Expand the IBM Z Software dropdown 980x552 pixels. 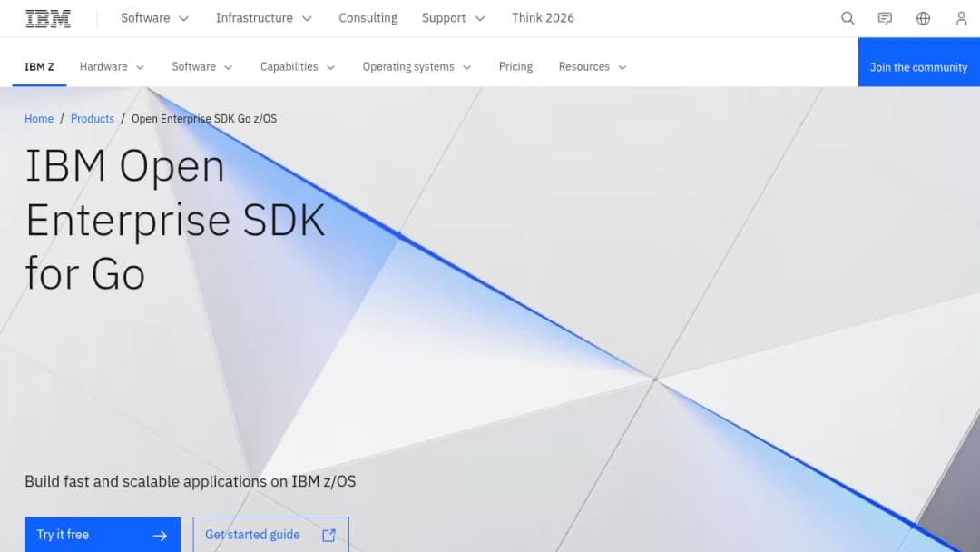click(202, 67)
